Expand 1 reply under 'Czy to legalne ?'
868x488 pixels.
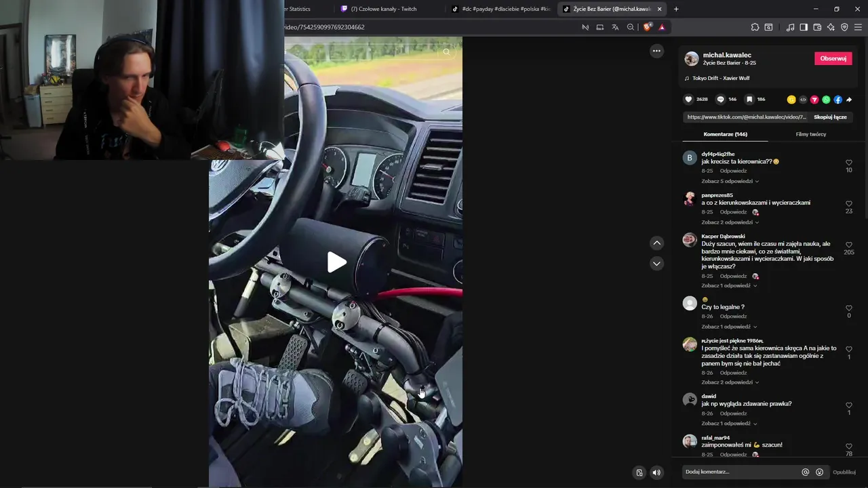pyautogui.click(x=729, y=327)
